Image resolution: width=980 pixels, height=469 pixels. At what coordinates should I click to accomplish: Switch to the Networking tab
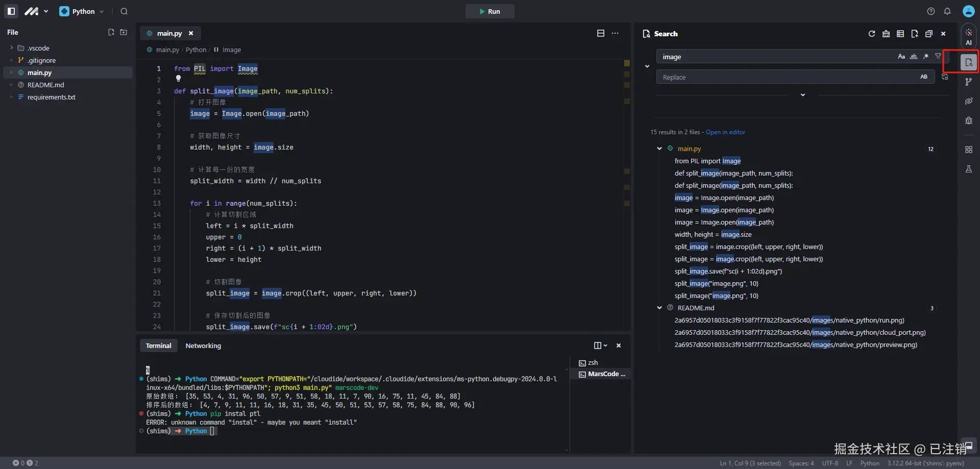click(x=203, y=345)
